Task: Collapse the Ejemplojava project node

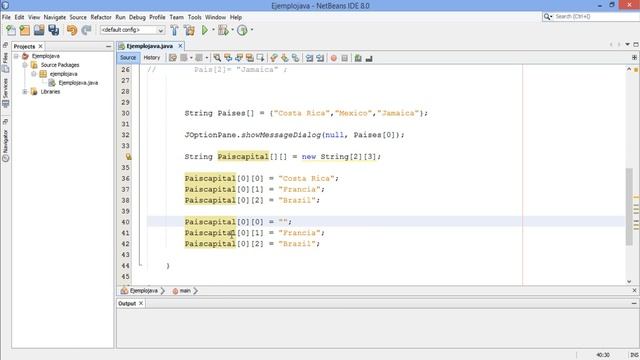Action: [16, 56]
